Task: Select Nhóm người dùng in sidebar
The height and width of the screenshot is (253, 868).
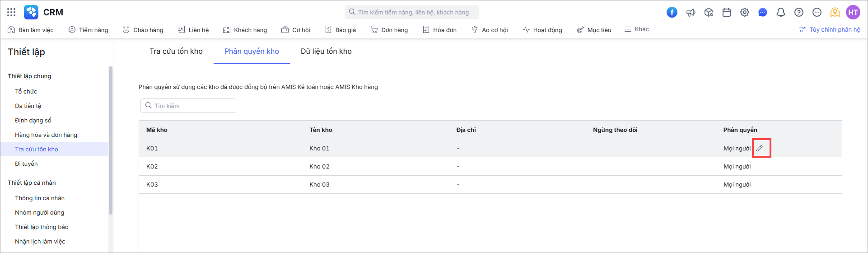Action: [40, 212]
